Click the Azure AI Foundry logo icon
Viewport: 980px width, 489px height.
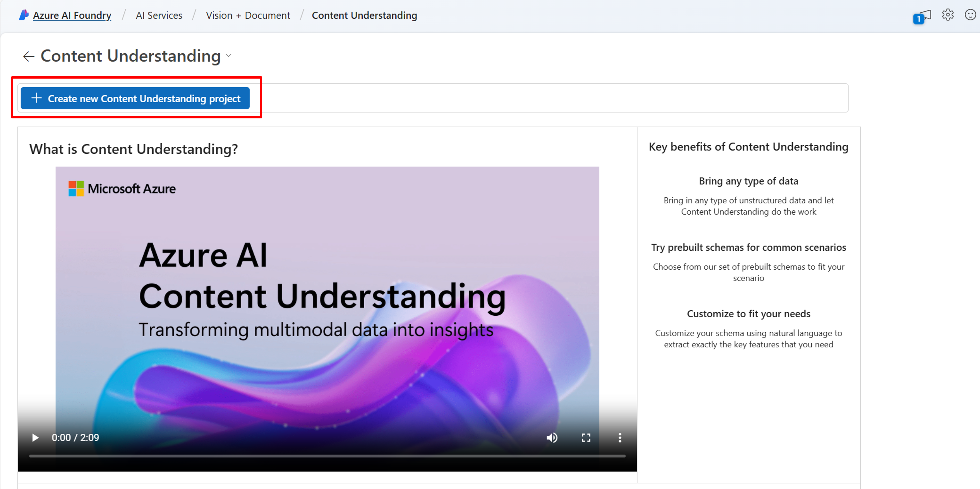24,15
